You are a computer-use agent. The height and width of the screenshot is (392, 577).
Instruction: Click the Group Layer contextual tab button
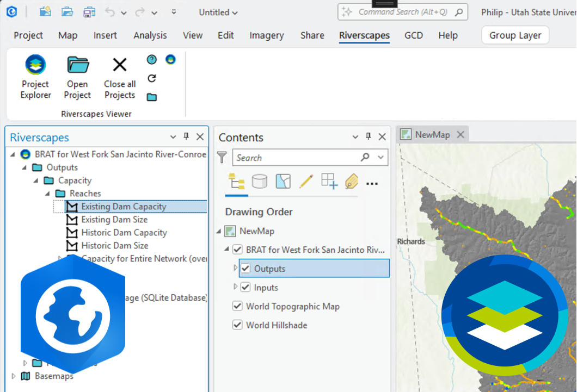(515, 35)
